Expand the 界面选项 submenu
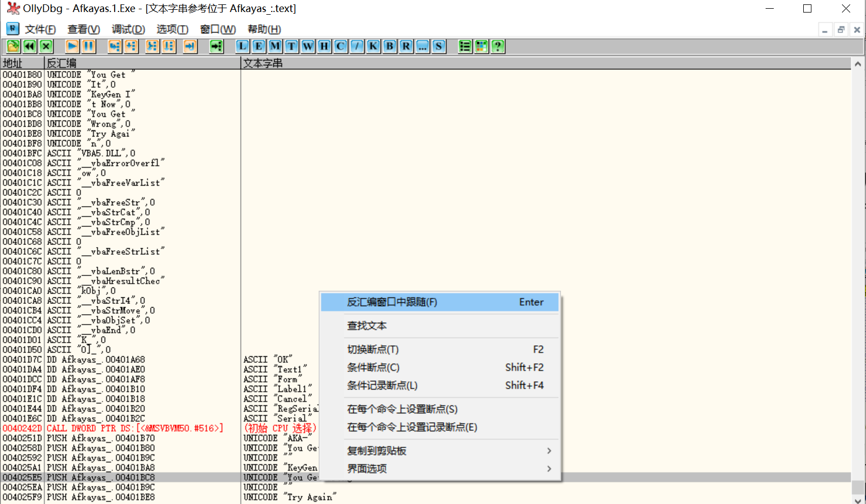The height and width of the screenshot is (504, 866). point(440,469)
